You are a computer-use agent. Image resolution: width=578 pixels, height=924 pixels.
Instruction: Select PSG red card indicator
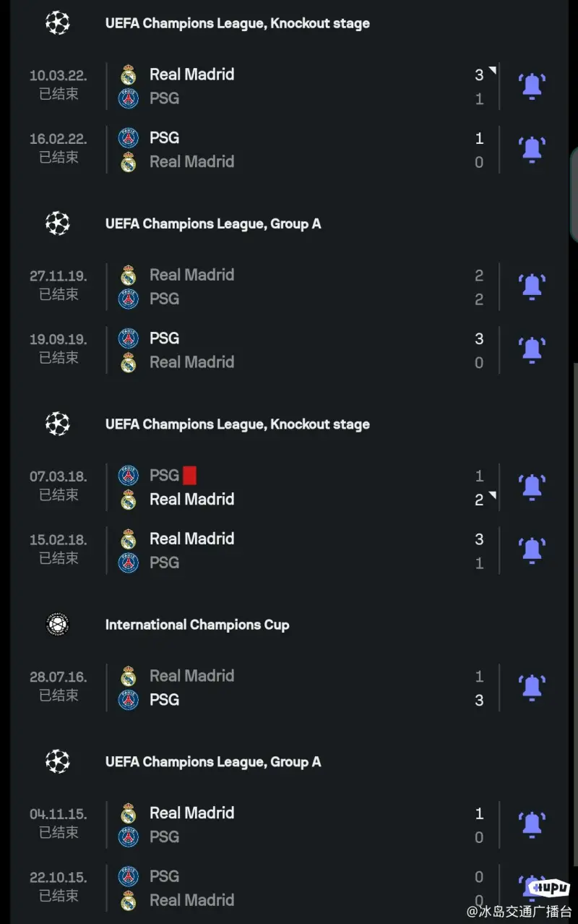point(189,475)
